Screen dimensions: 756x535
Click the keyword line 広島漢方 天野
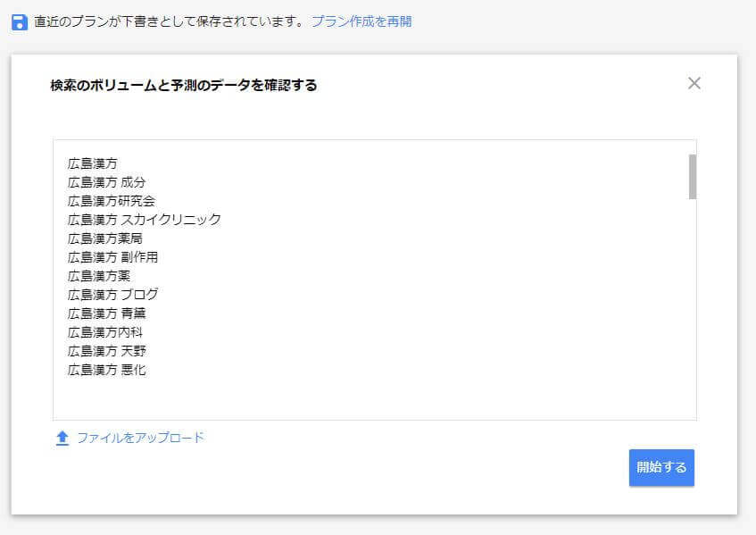coord(106,351)
